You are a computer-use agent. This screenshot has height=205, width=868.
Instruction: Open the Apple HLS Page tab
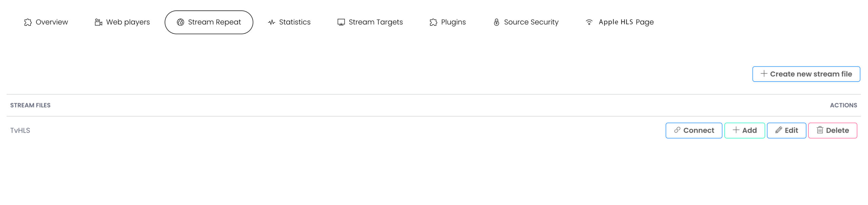click(x=626, y=22)
